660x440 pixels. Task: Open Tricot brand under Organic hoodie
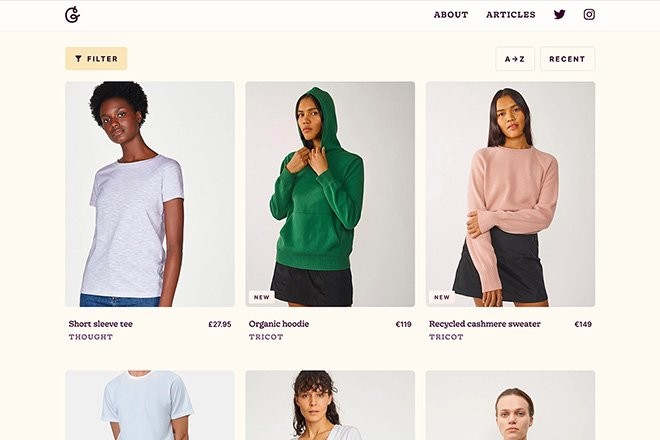[x=266, y=337]
